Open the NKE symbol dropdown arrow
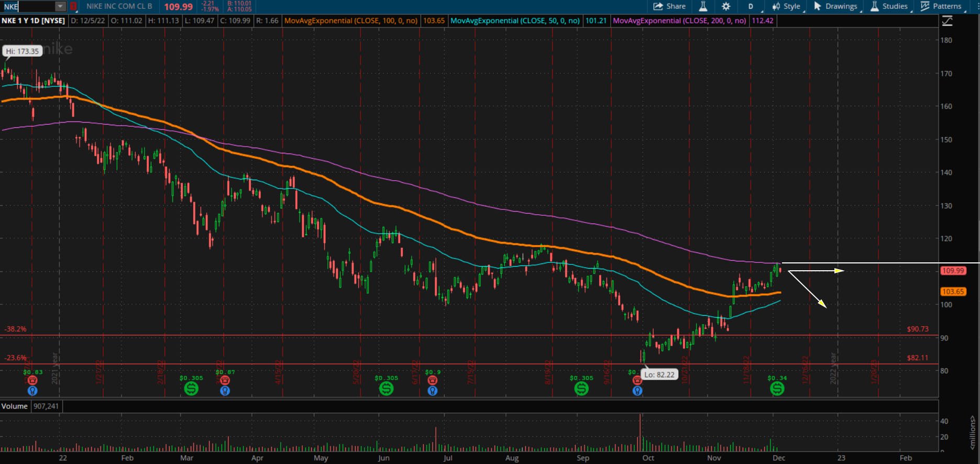 60,6
